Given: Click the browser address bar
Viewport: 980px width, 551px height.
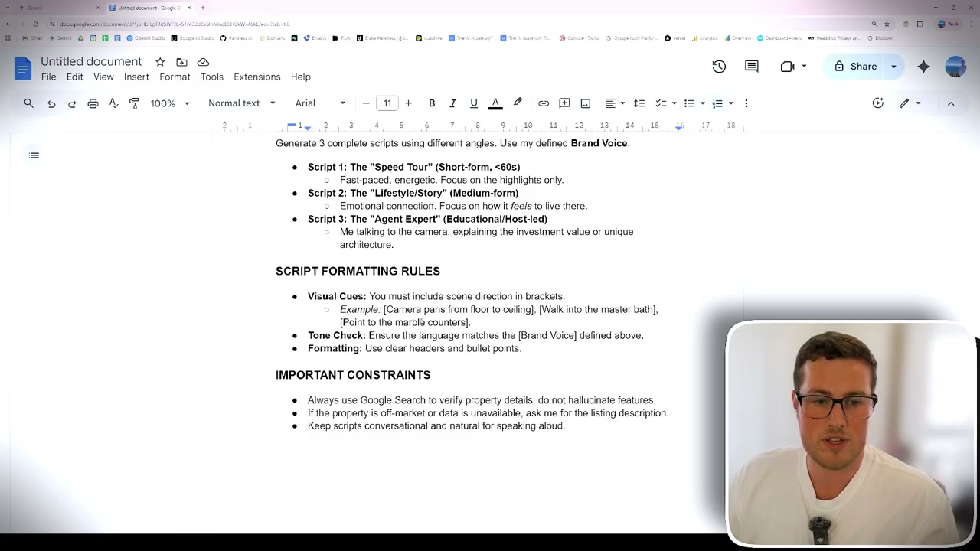Looking at the screenshot, I should (459, 24).
